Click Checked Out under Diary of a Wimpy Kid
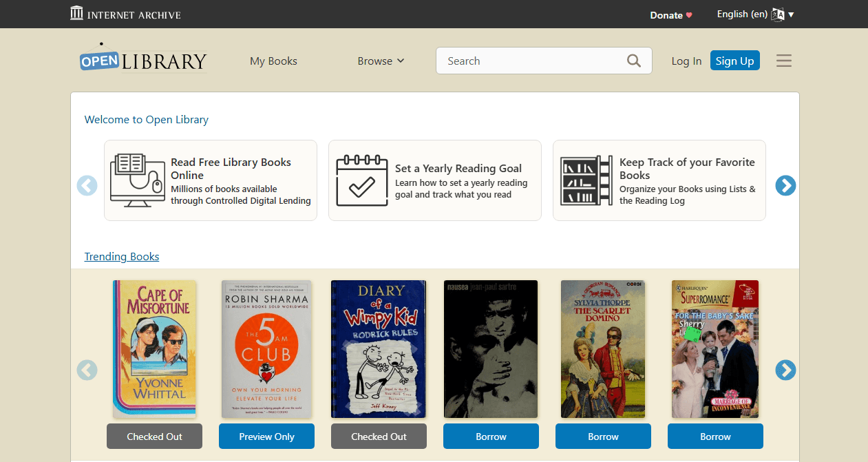868x462 pixels. pos(379,437)
